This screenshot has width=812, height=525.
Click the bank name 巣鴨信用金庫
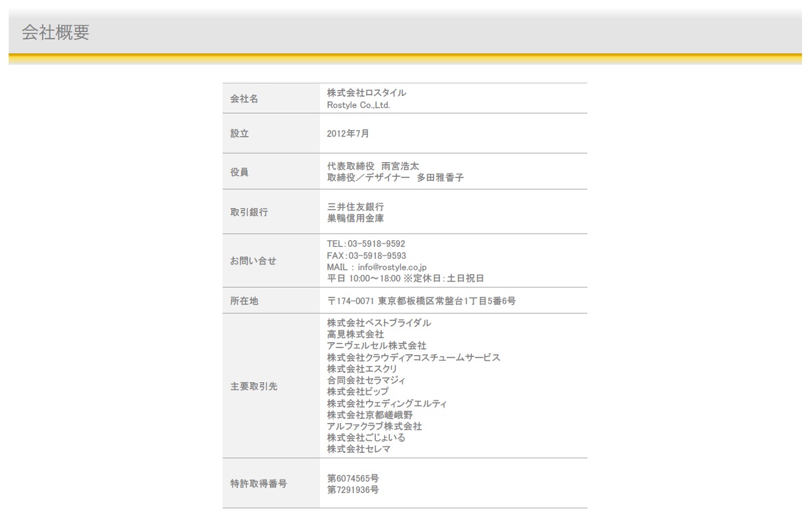pos(355,218)
